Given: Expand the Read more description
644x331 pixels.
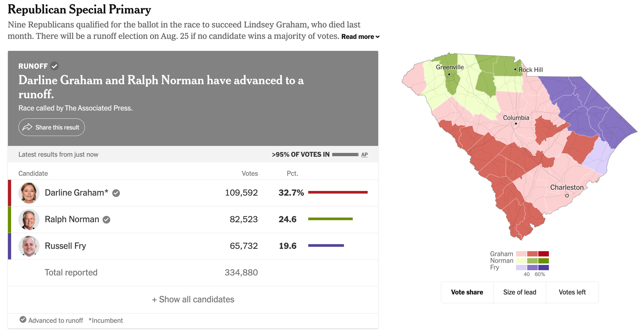Looking at the screenshot, I should (360, 37).
